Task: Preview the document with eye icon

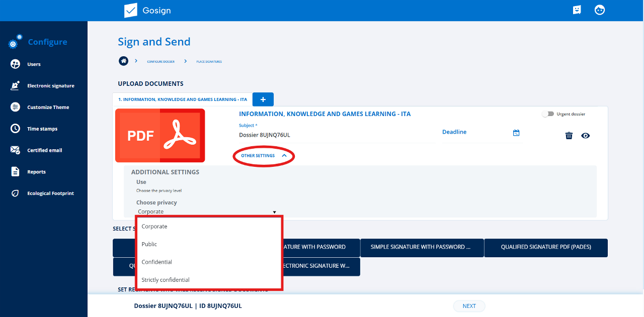Action: 585,135
